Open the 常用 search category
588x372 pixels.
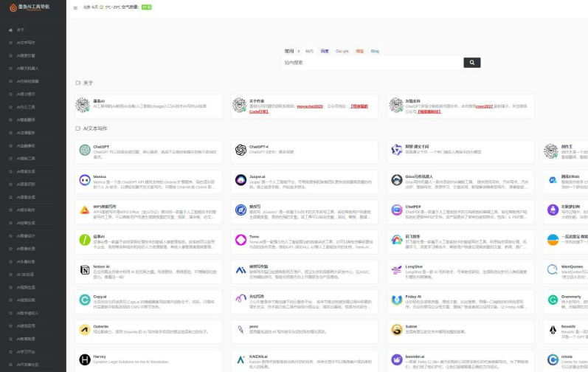tap(289, 52)
